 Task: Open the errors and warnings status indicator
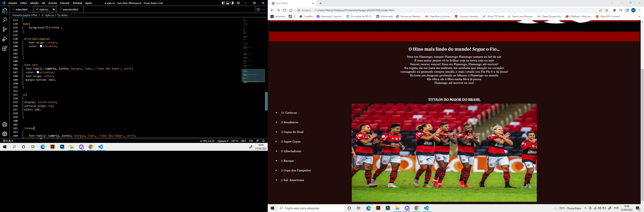coord(8,141)
